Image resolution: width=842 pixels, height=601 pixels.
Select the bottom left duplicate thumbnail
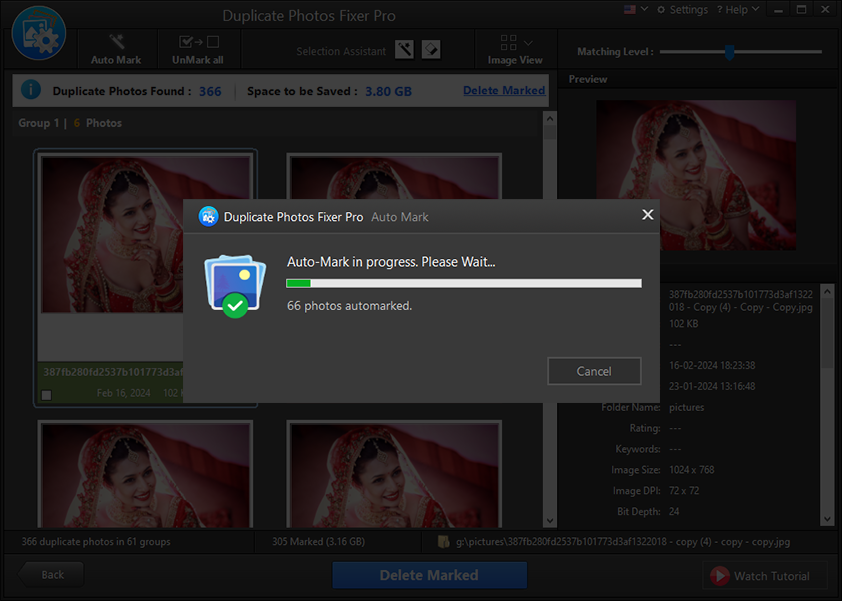coord(146,474)
